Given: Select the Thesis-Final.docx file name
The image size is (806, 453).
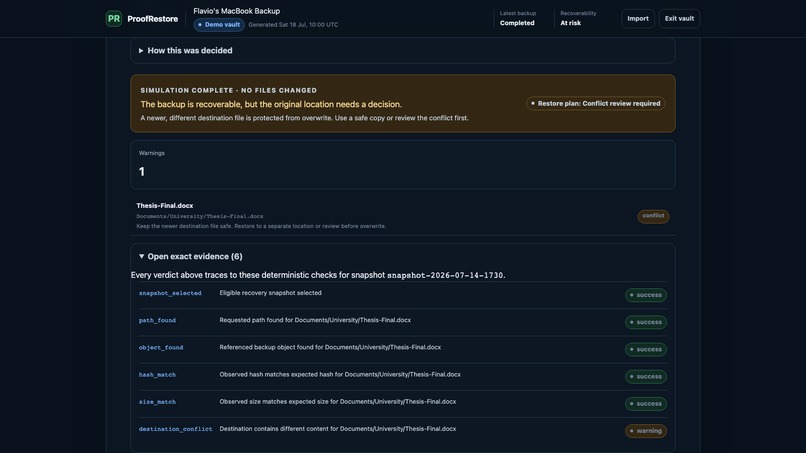Looking at the screenshot, I should click(164, 206).
